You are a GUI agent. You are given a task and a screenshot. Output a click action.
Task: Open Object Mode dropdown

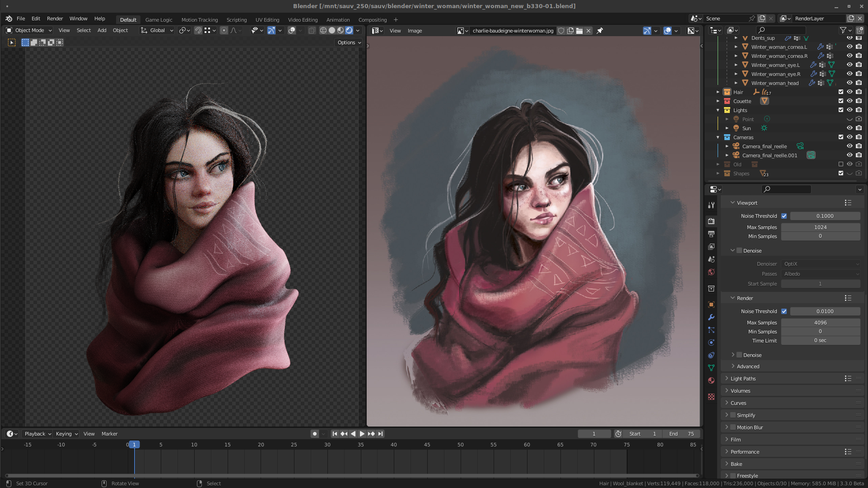point(29,30)
